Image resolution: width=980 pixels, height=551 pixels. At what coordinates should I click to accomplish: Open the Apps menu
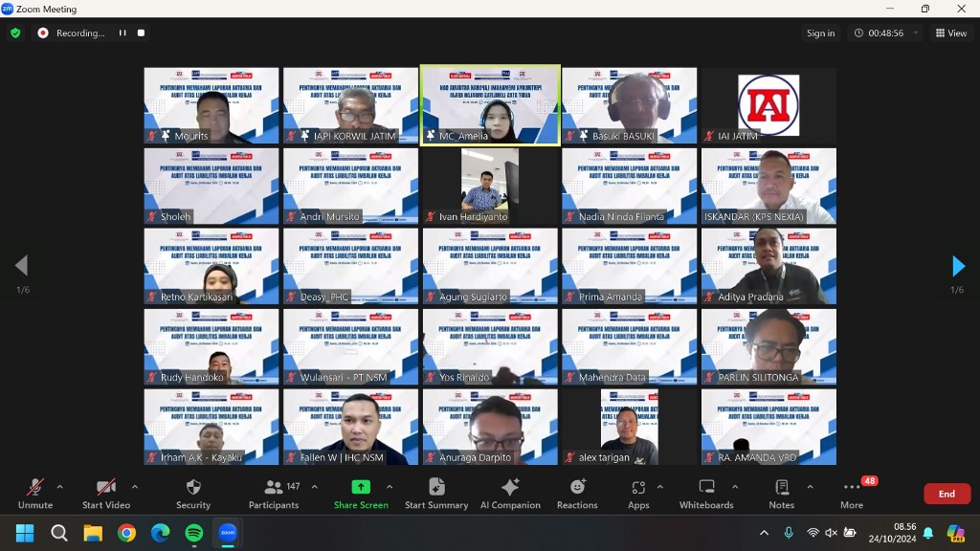[x=638, y=493]
